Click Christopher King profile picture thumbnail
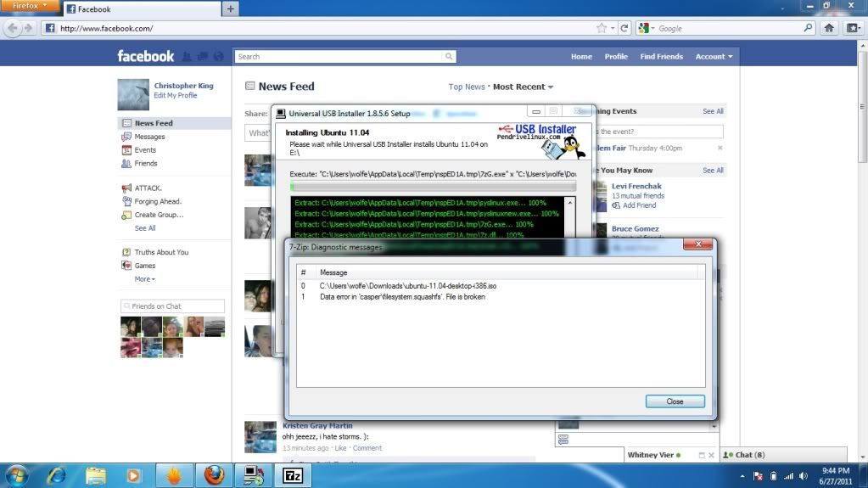Viewport: 868px width, 488px height. click(x=133, y=95)
